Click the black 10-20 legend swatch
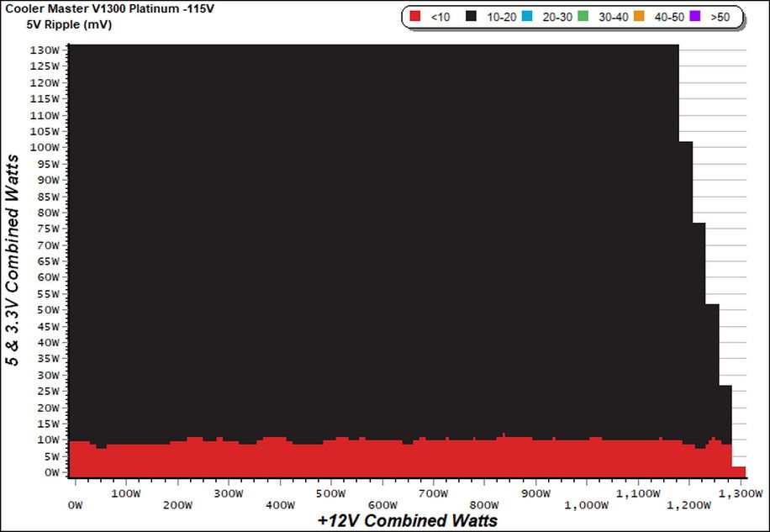 (472, 16)
